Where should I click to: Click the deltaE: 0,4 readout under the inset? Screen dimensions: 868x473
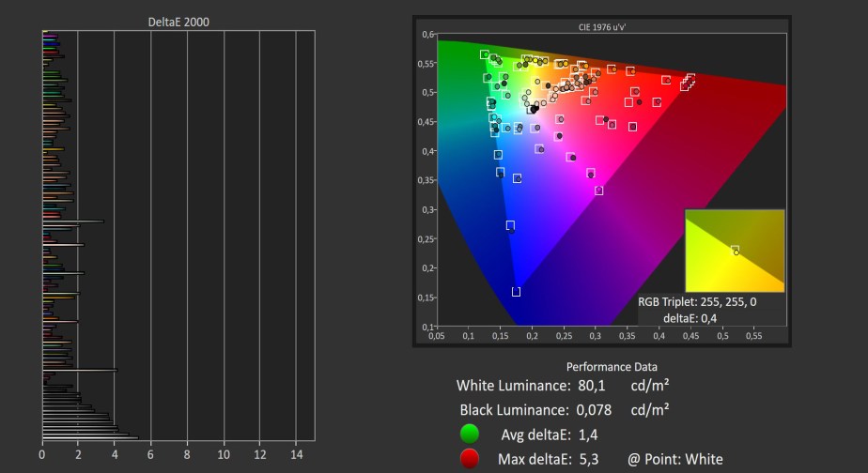click(690, 319)
